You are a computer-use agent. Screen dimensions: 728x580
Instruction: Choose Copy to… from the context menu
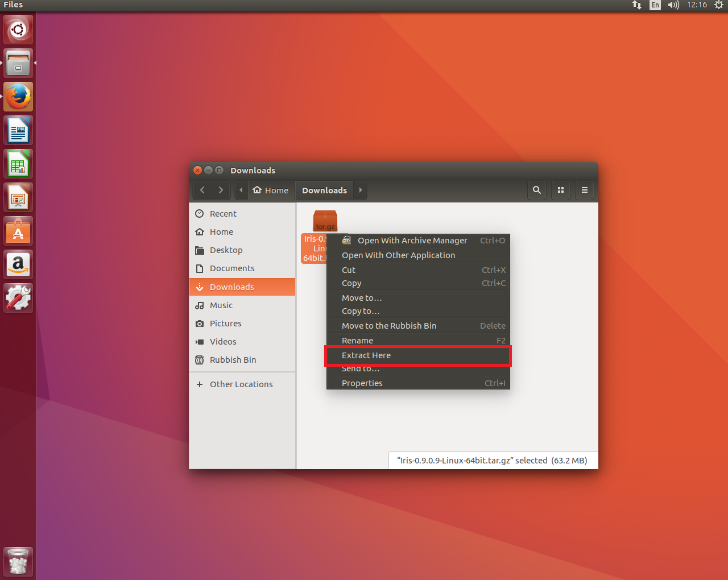[418, 311]
